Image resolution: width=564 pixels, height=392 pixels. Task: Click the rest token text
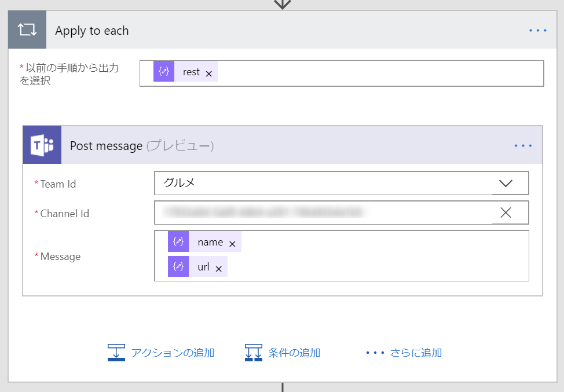[191, 72]
